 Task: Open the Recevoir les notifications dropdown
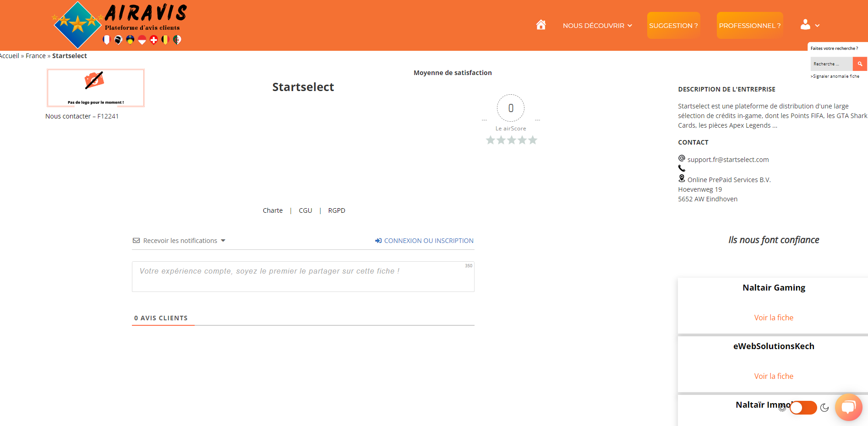point(179,241)
